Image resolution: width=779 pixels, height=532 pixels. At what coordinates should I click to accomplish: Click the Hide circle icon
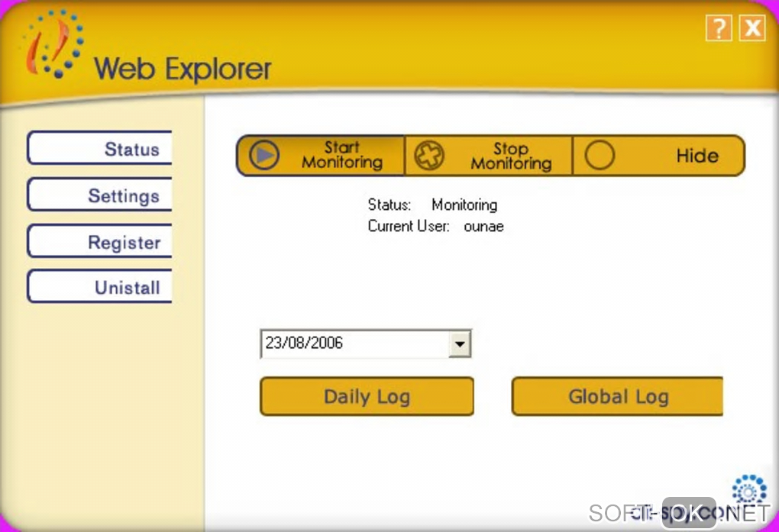tap(600, 156)
